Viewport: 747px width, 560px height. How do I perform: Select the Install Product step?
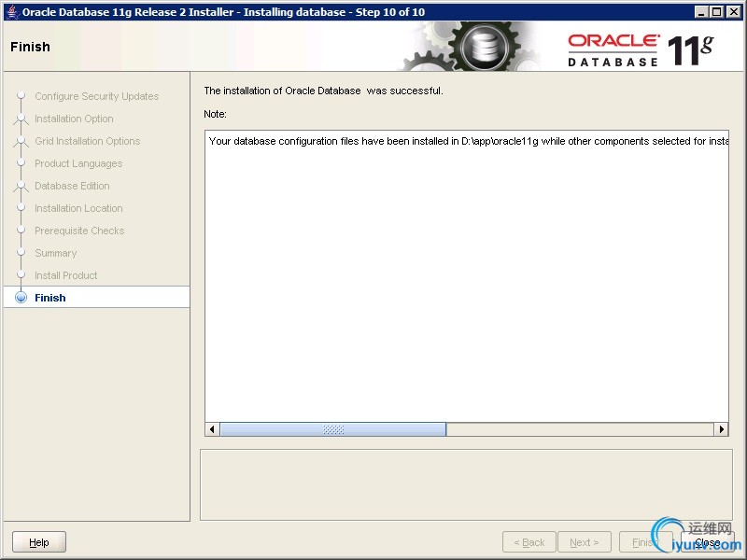(65, 275)
